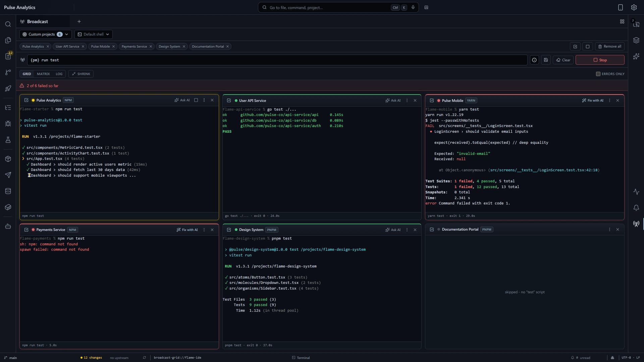This screenshot has width=644, height=362.
Task: Open the AI sparkle icon in right sidebar
Action: pos(636,56)
